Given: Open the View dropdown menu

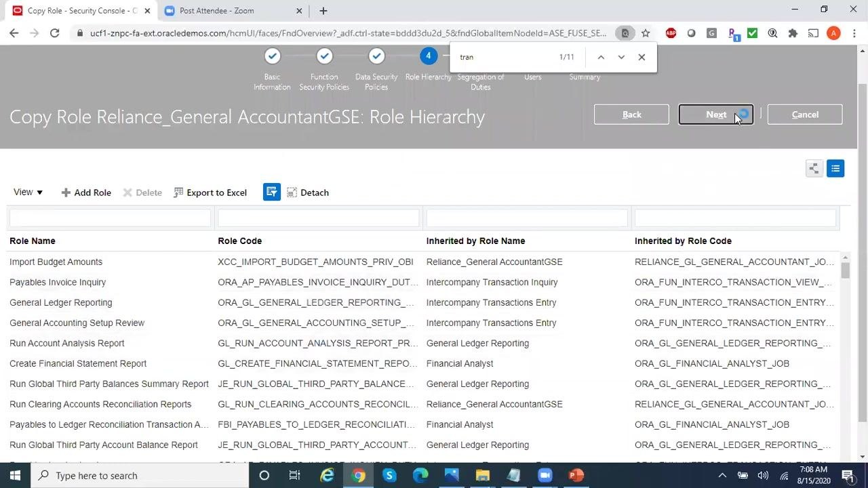Looking at the screenshot, I should click(x=28, y=192).
